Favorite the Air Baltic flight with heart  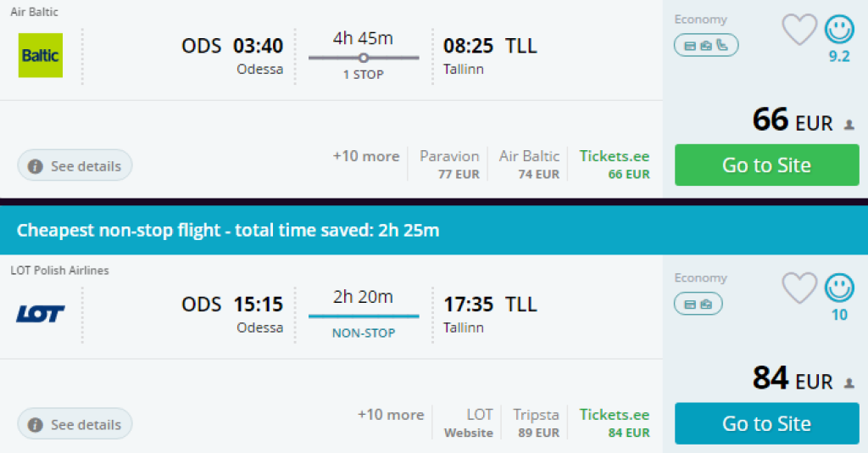tap(798, 30)
